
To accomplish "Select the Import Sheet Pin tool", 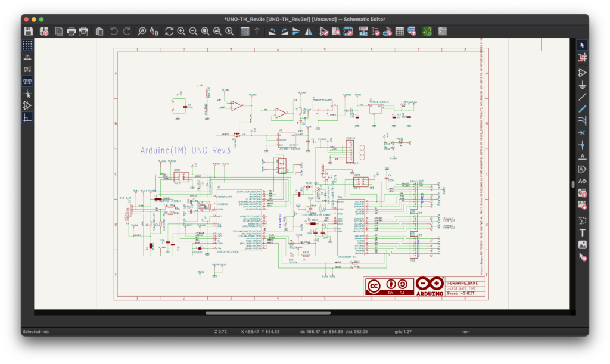I will [x=583, y=206].
